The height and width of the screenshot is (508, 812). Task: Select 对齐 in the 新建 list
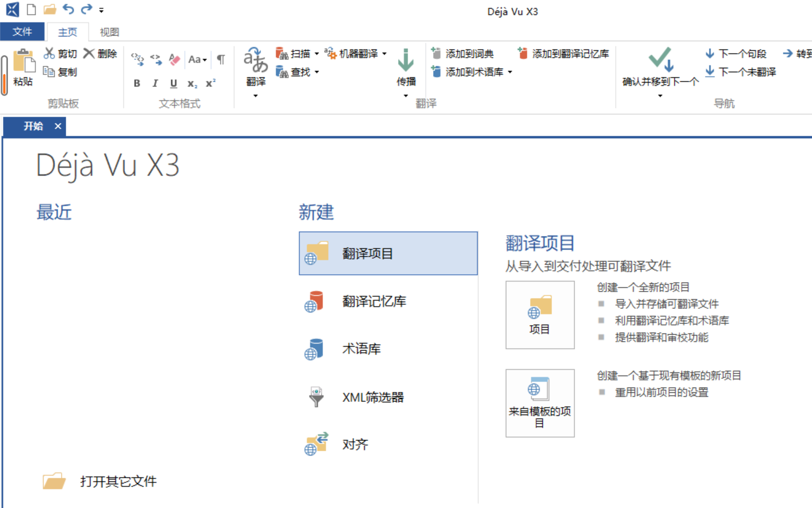pyautogui.click(x=388, y=444)
